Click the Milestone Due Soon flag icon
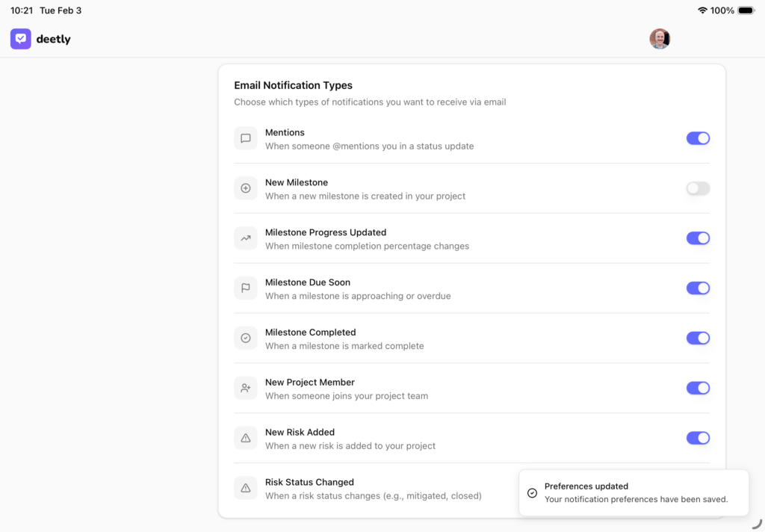This screenshot has height=532, width=765. tap(245, 288)
